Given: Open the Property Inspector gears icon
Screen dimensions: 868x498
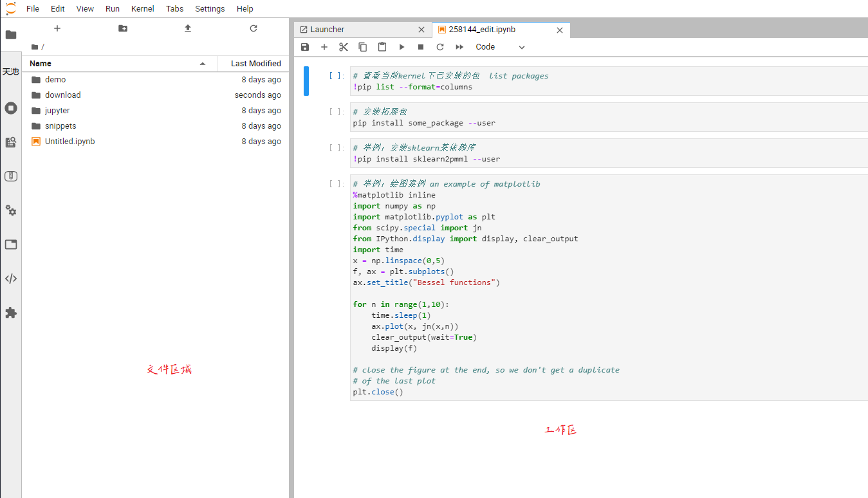Looking at the screenshot, I should pos(11,210).
